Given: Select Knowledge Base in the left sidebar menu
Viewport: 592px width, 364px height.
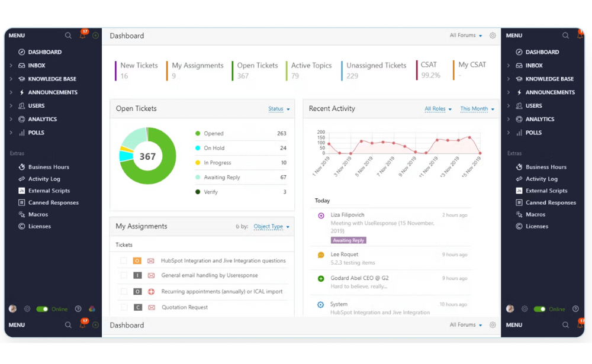Looking at the screenshot, I should tap(52, 79).
